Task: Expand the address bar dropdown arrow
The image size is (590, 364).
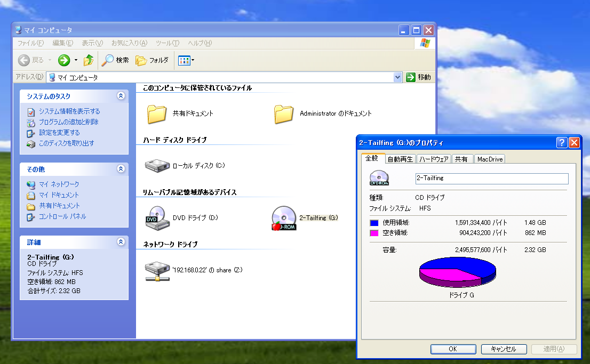Action: pyautogui.click(x=397, y=77)
